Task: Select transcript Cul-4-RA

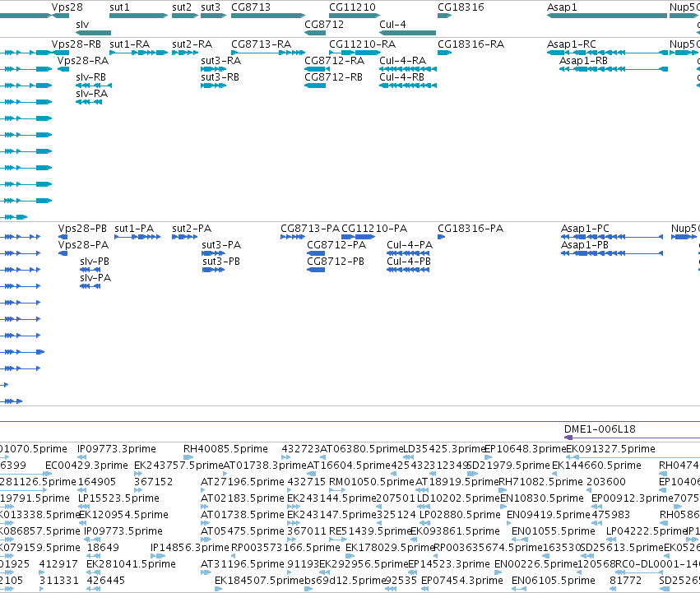Action: [403, 61]
